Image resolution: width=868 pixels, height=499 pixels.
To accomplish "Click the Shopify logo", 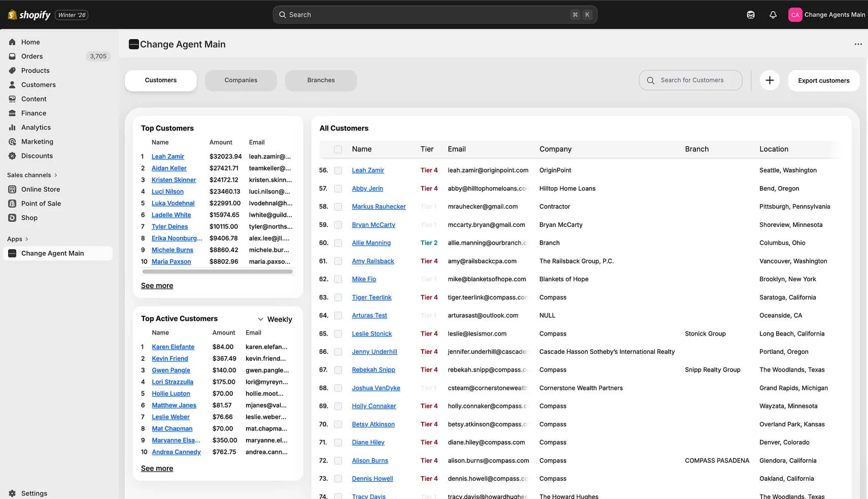I will [29, 15].
